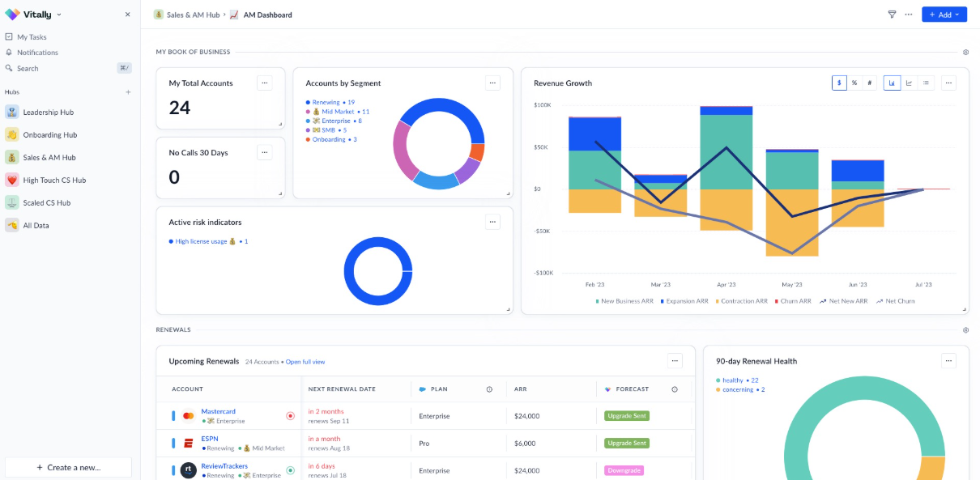Open My Tasks from sidebar

click(32, 37)
